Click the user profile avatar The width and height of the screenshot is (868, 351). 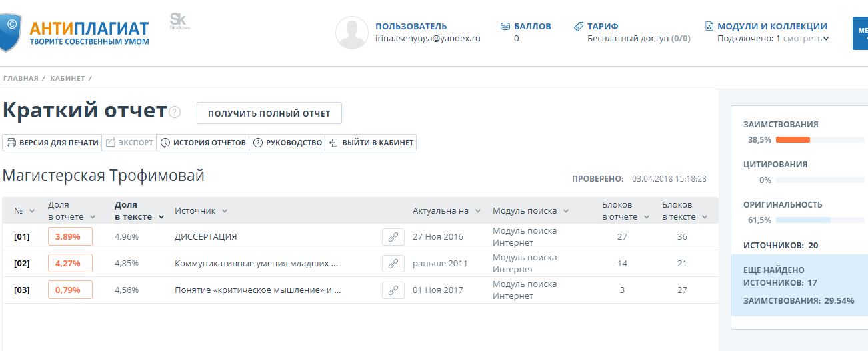coord(351,33)
